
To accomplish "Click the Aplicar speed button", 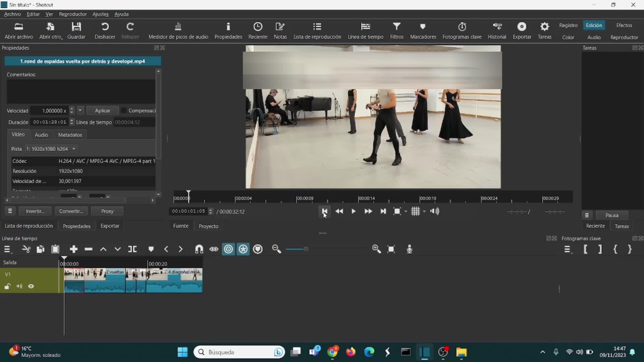I will tap(102, 111).
